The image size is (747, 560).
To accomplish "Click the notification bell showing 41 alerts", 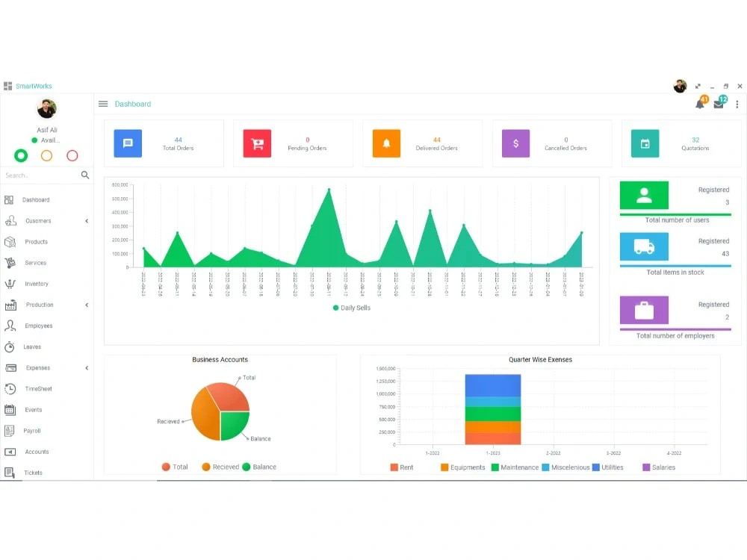I will pos(700,104).
